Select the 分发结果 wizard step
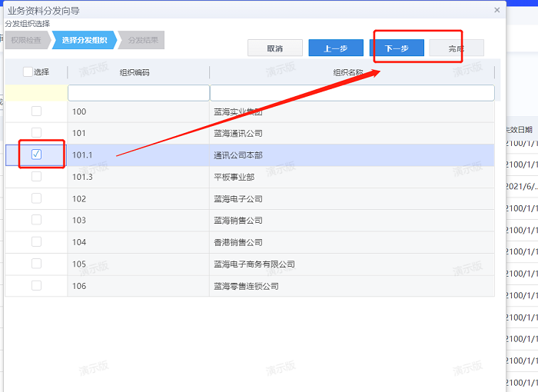 tap(143, 40)
